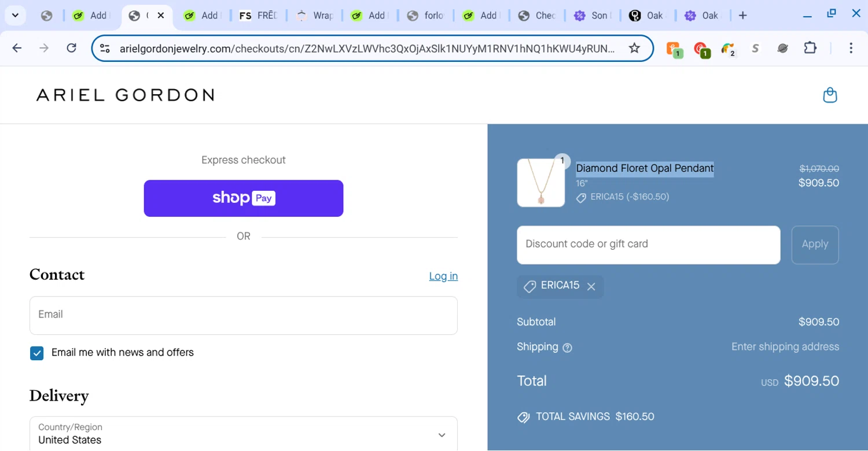The height and width of the screenshot is (451, 868).
Task: Click the Shipping help question icon
Action: pos(567,348)
